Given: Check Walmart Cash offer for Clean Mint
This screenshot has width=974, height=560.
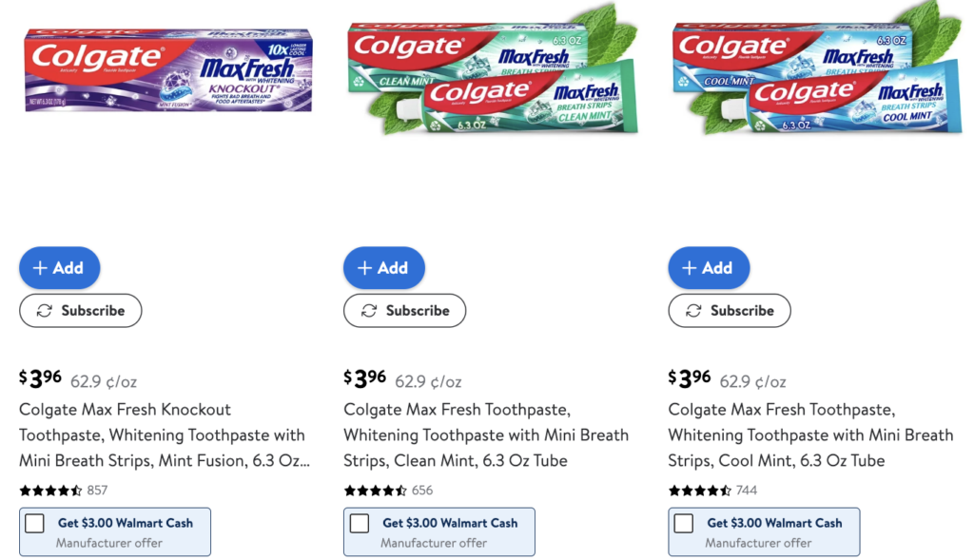Looking at the screenshot, I should (360, 523).
